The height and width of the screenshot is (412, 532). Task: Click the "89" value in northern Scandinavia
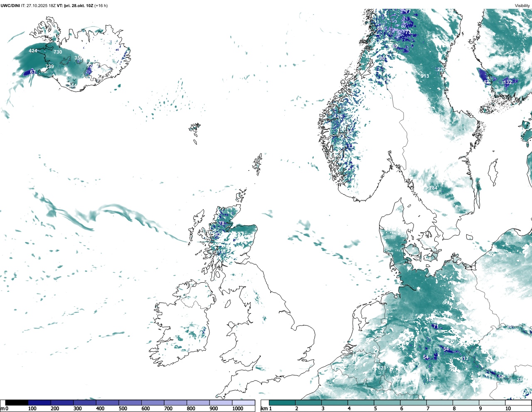coord(395,46)
